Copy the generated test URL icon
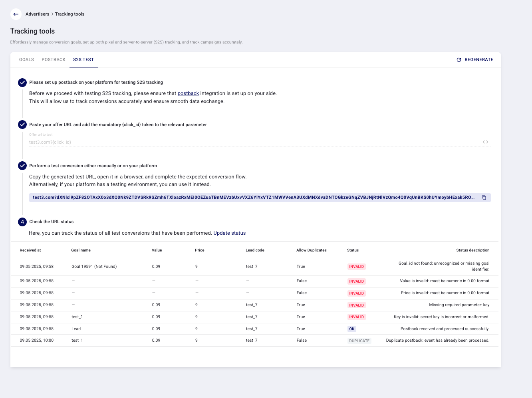The width and height of the screenshot is (532, 398). pyautogui.click(x=484, y=198)
